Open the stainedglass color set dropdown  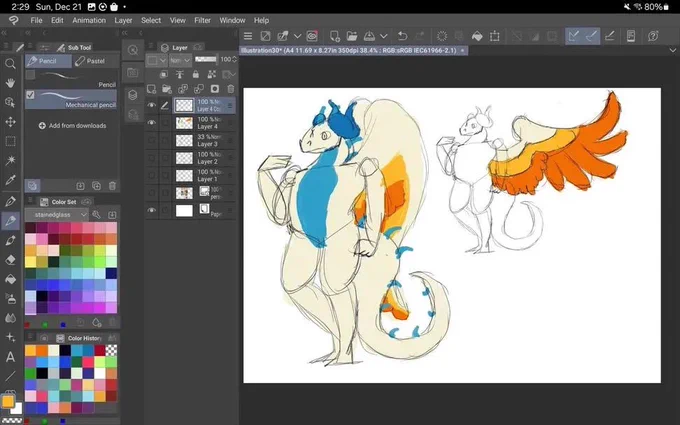click(x=57, y=215)
